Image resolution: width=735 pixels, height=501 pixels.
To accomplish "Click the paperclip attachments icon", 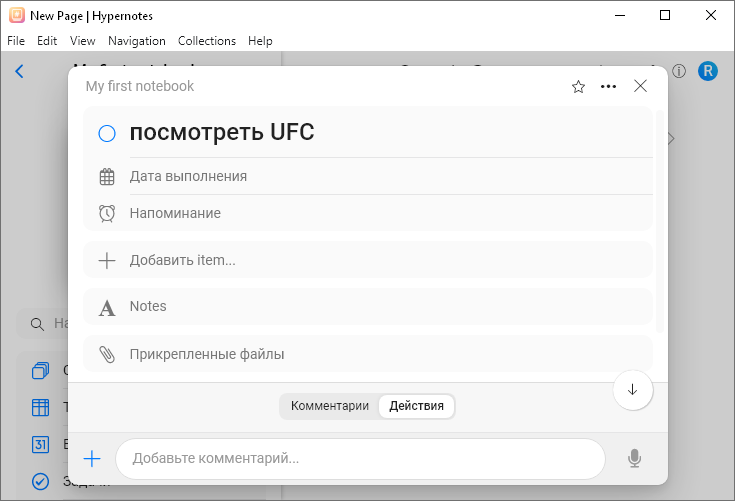I will coord(107,355).
